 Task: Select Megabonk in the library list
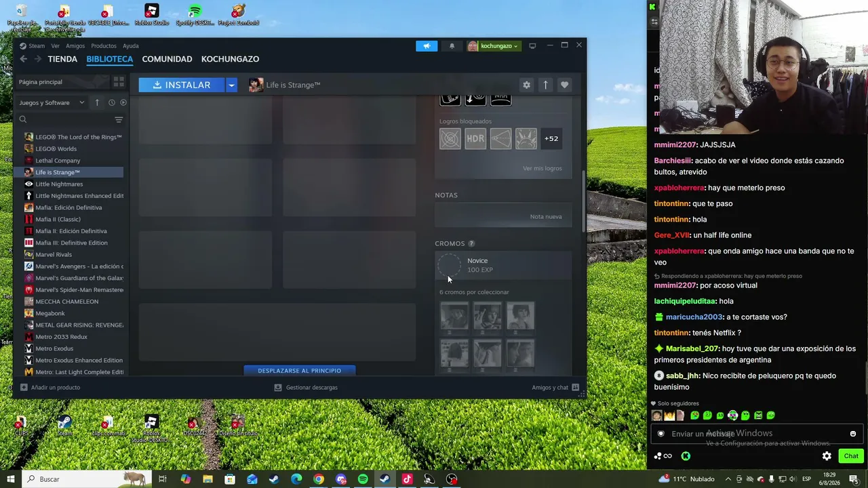click(68, 313)
